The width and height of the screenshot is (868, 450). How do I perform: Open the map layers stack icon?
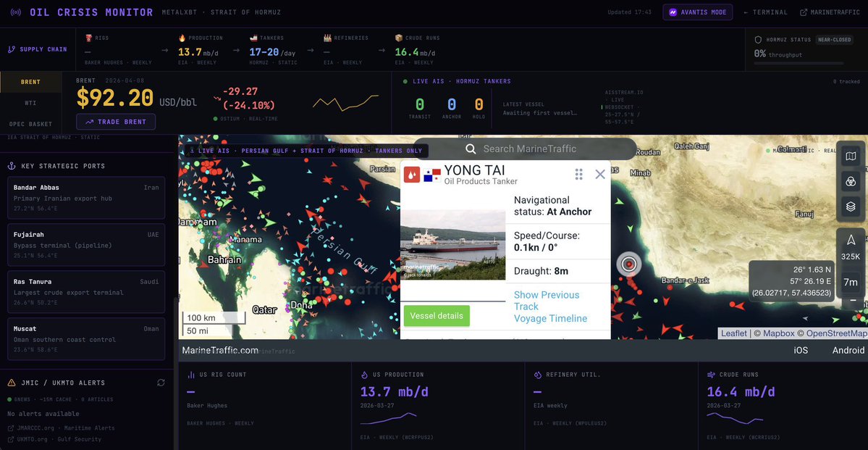[x=851, y=207]
